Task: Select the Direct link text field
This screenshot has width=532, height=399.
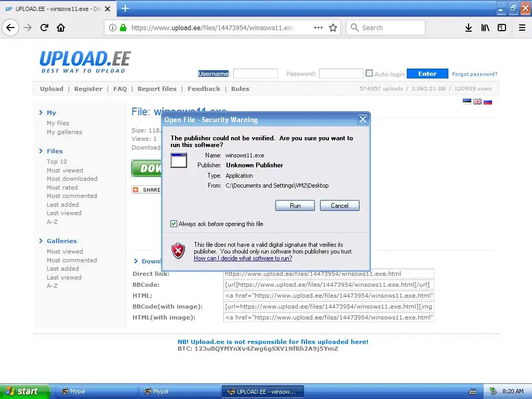Action: (x=329, y=273)
